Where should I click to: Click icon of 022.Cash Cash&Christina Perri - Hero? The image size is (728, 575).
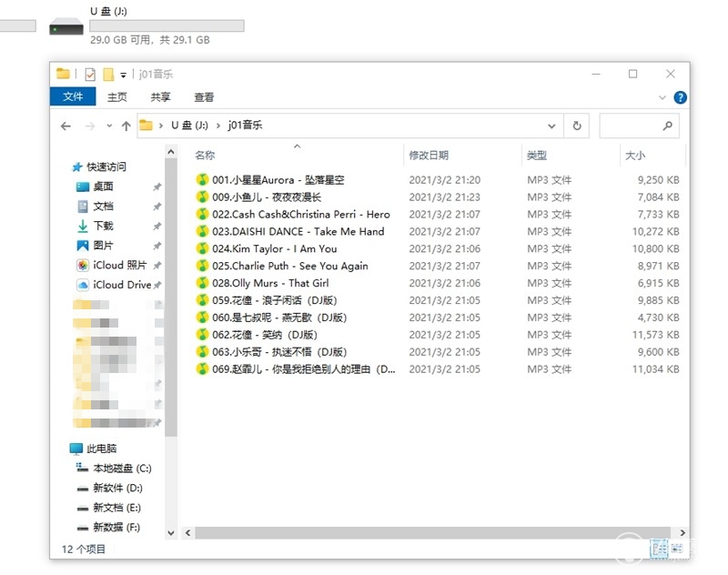coord(202,215)
